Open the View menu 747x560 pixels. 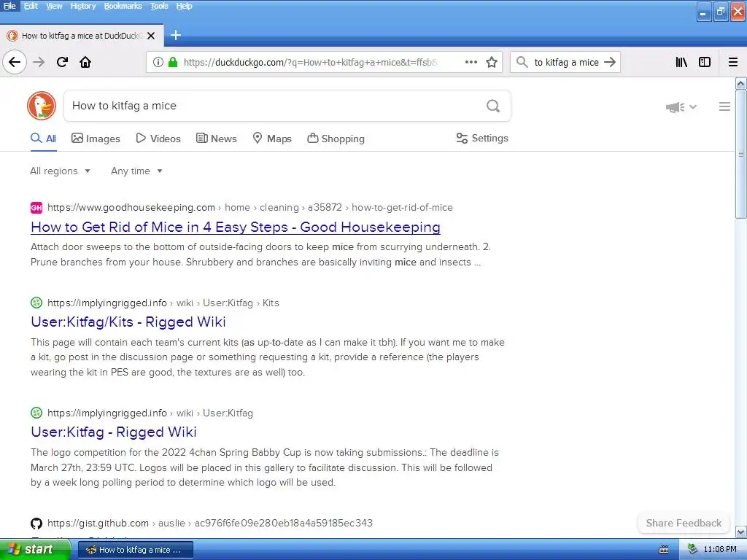54,6
